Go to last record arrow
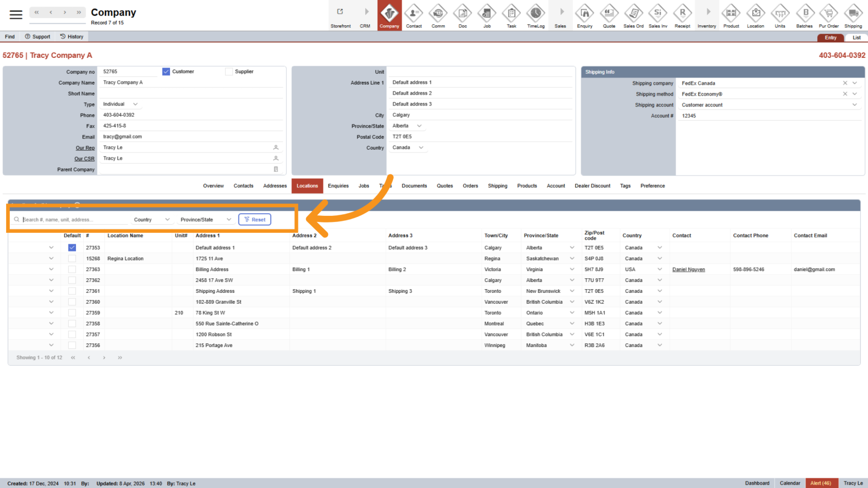868x488 pixels. coord(79,12)
